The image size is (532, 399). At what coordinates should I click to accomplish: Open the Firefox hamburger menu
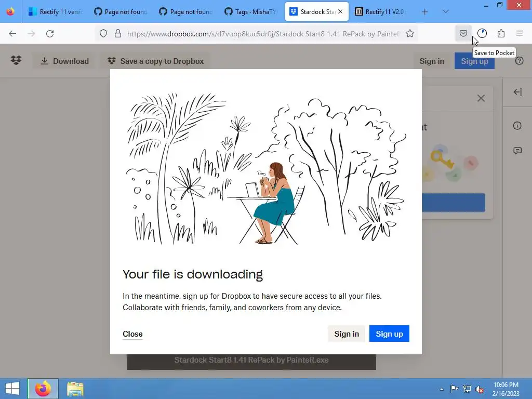[520, 33]
